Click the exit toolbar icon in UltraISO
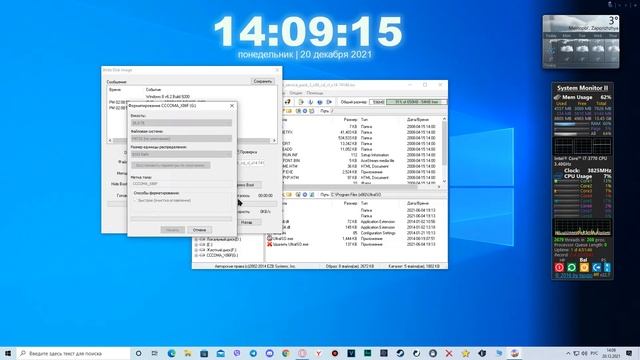This screenshot has height=360, width=640. coord(329,102)
